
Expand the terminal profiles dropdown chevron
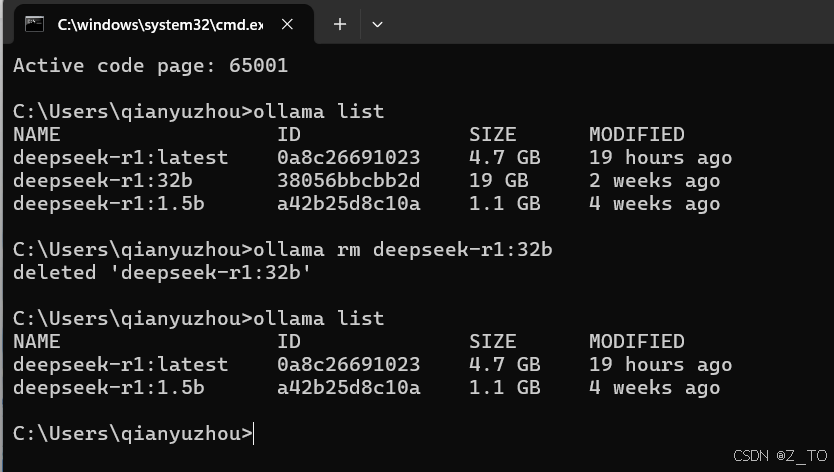pos(377,24)
